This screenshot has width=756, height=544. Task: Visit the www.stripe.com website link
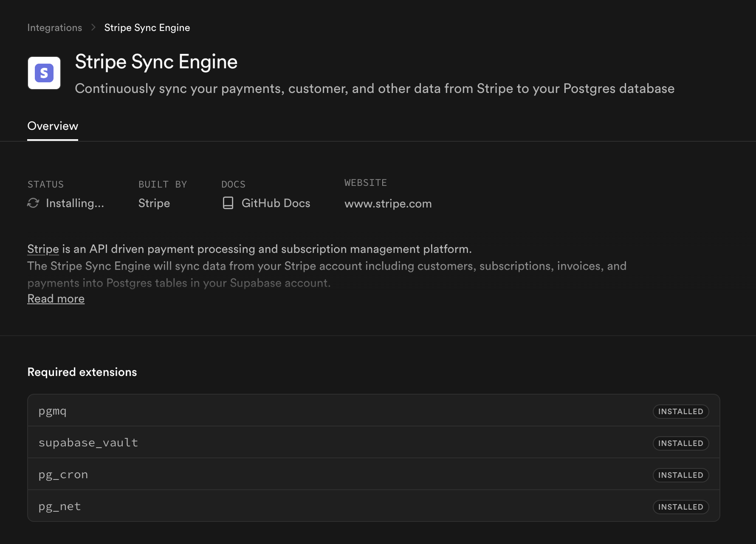tap(388, 204)
